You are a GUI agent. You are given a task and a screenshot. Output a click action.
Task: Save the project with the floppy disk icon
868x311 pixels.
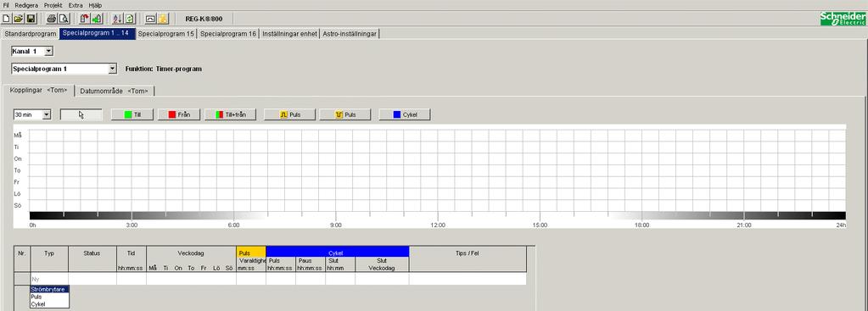pyautogui.click(x=31, y=19)
